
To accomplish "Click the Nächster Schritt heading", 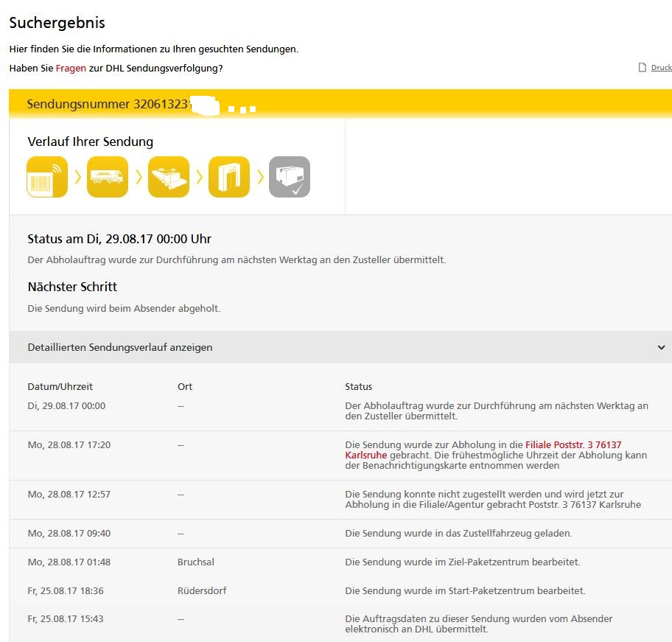I will point(72,287).
